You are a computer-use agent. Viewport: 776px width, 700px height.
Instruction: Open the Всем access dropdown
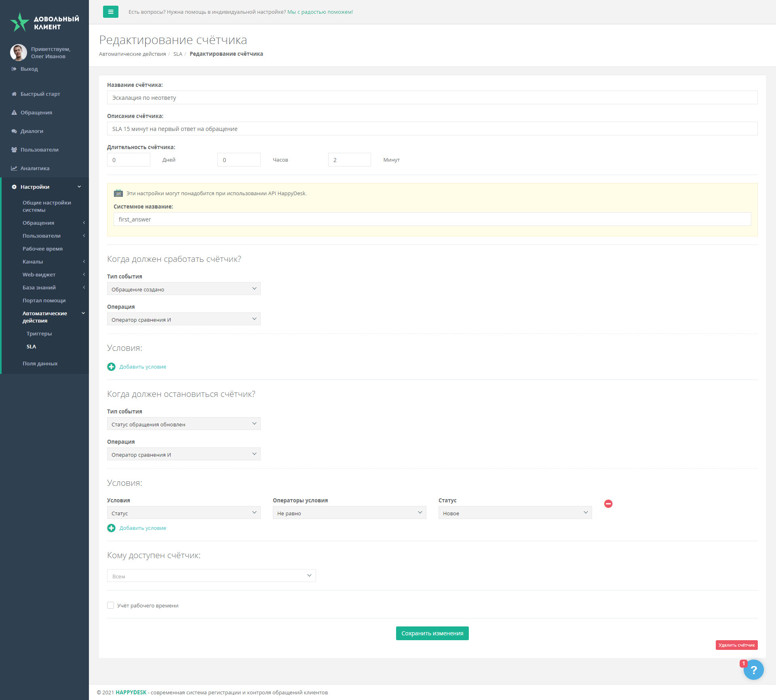[x=211, y=576]
